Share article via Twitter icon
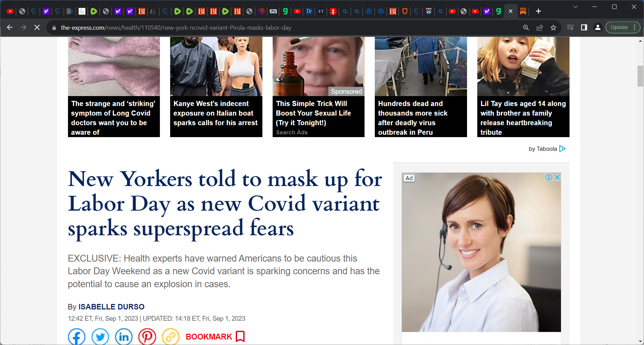 point(100,337)
